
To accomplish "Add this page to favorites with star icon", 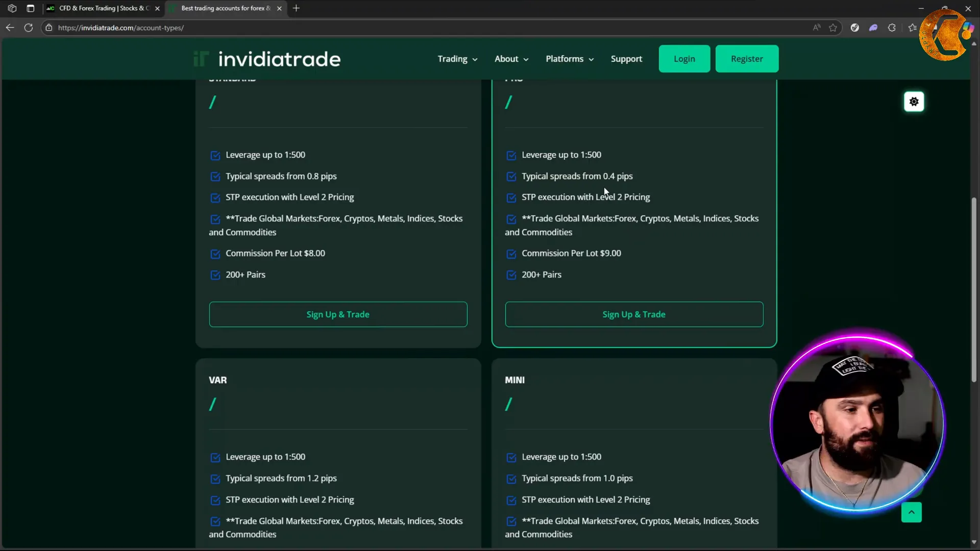I will click(x=833, y=28).
